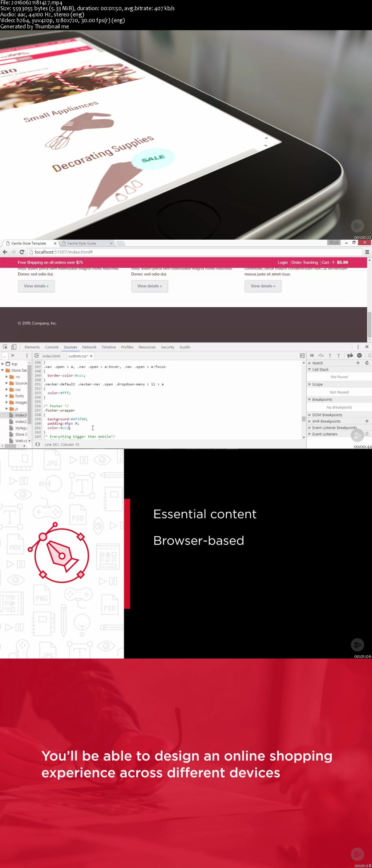The width and height of the screenshot is (372, 868).
Task: Click the pretty print braces icon
Action: point(37,444)
